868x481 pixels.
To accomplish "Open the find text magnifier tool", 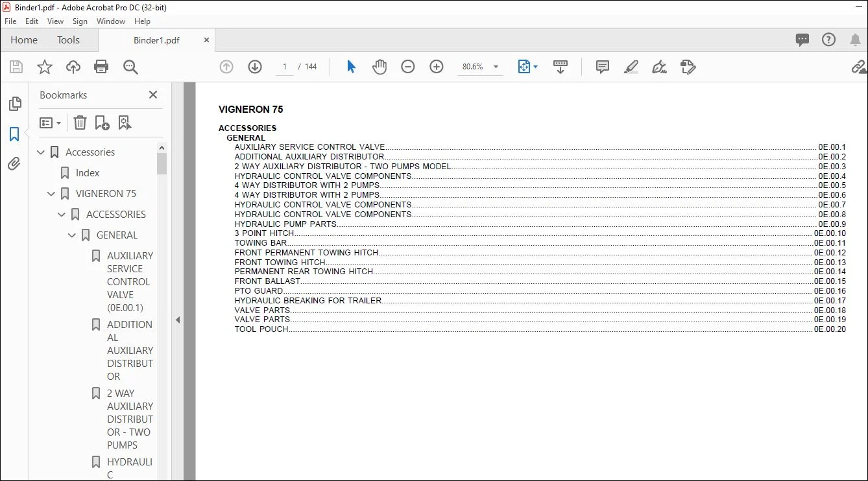I will (x=130, y=67).
